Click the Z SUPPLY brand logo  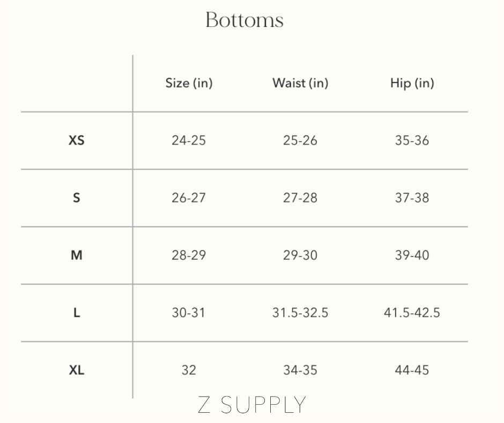coord(252,405)
